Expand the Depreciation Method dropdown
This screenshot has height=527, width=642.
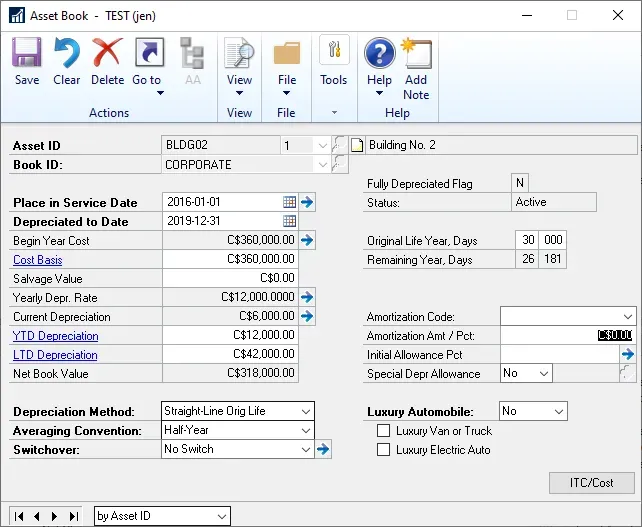pyautogui.click(x=305, y=411)
